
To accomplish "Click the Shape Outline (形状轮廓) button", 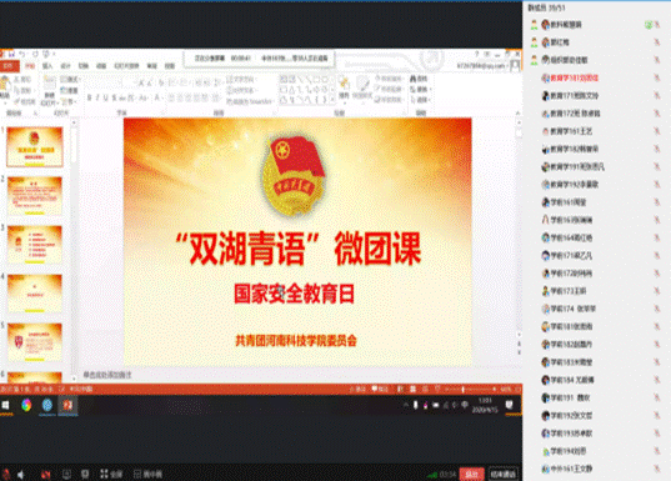I will (x=389, y=89).
